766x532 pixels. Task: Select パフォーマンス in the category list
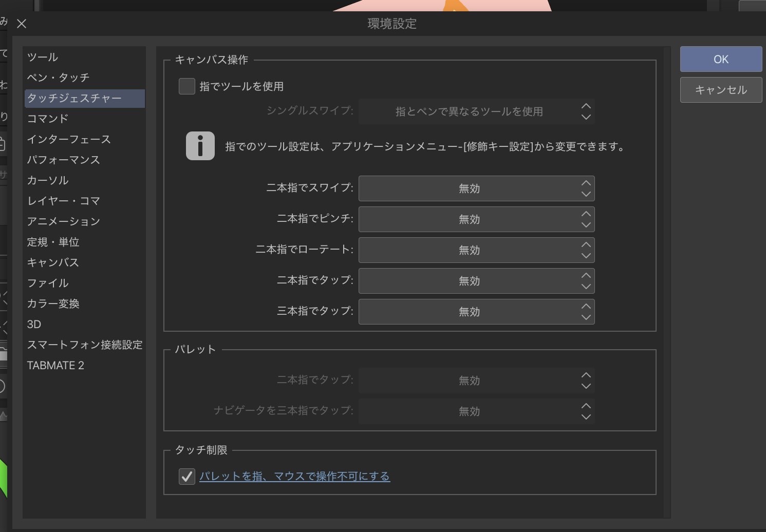click(63, 160)
